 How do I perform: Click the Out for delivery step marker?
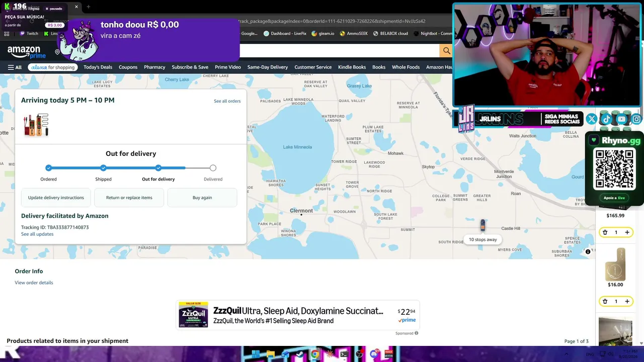click(158, 168)
